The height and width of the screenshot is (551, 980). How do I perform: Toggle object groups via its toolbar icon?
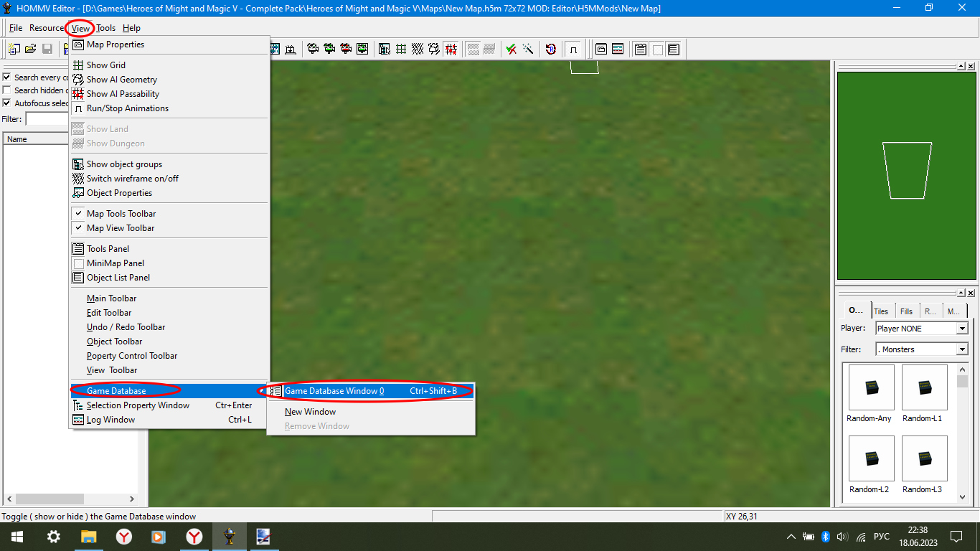tap(385, 49)
